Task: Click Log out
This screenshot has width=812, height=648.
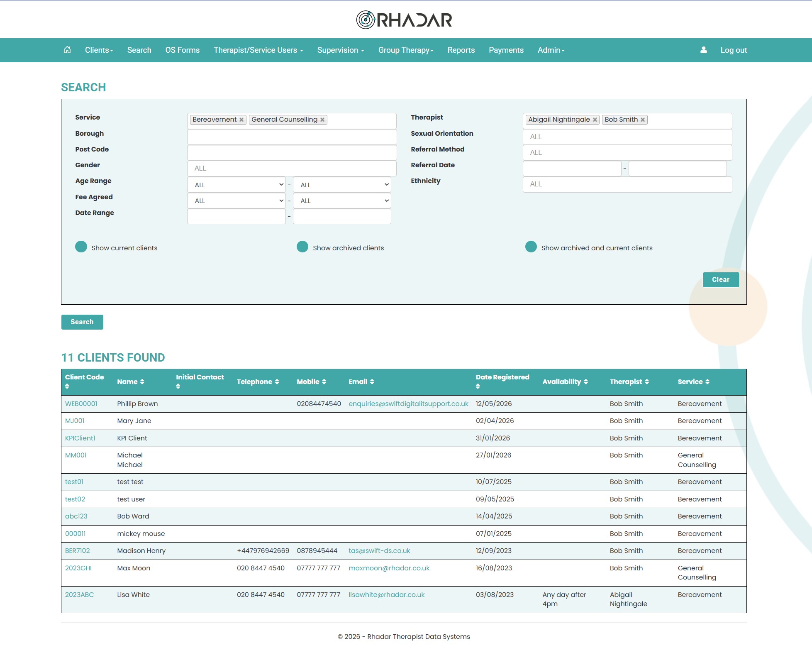Action: (x=734, y=50)
